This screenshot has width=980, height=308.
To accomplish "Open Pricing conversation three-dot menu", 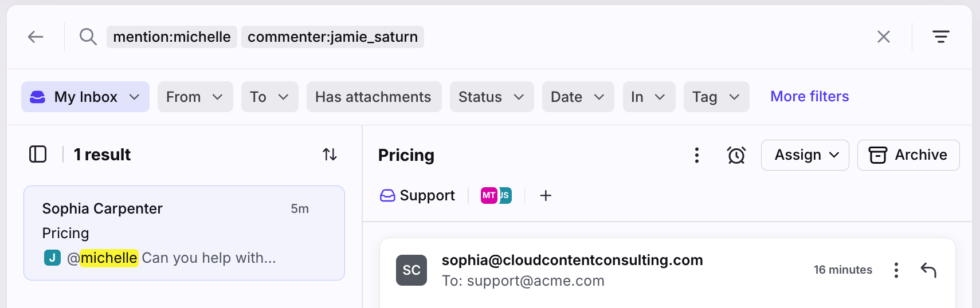I will [697, 155].
